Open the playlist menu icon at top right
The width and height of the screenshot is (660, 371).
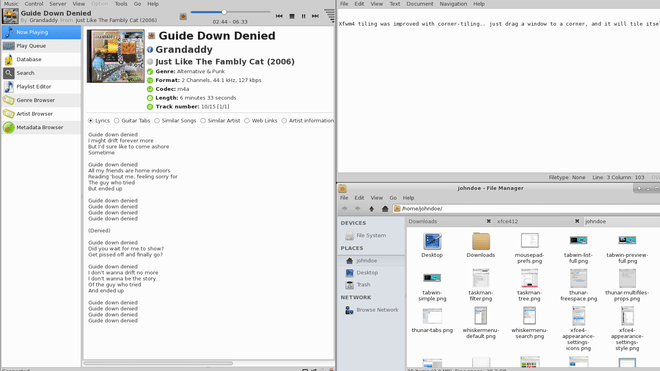(x=330, y=16)
